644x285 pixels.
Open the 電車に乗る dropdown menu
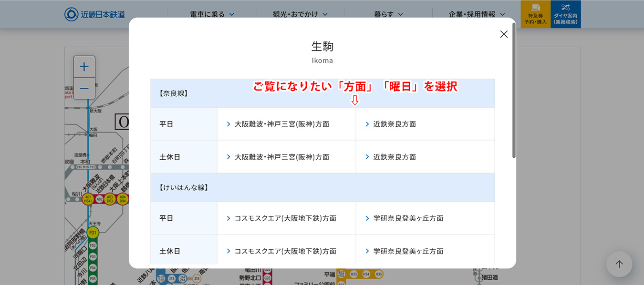pos(211,14)
